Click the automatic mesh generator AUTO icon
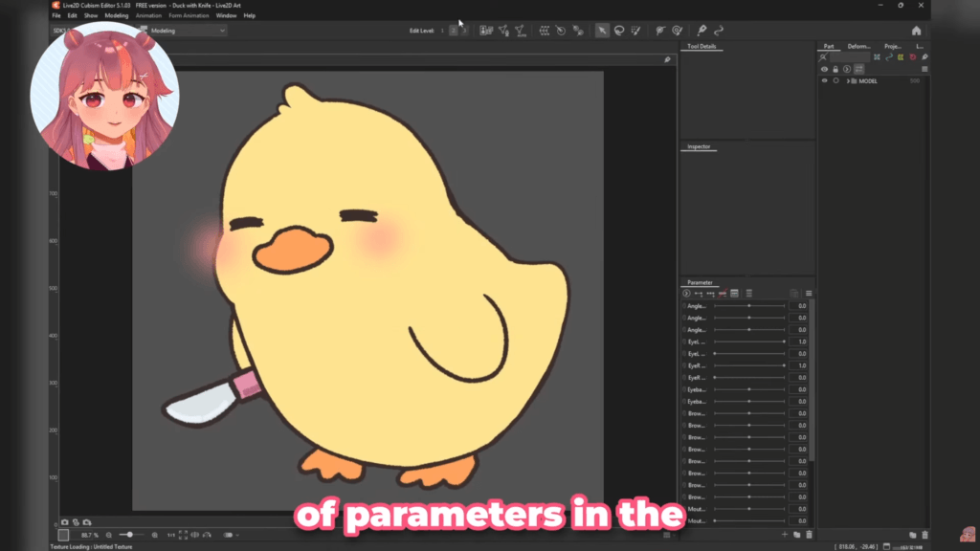980x551 pixels. coord(520,30)
